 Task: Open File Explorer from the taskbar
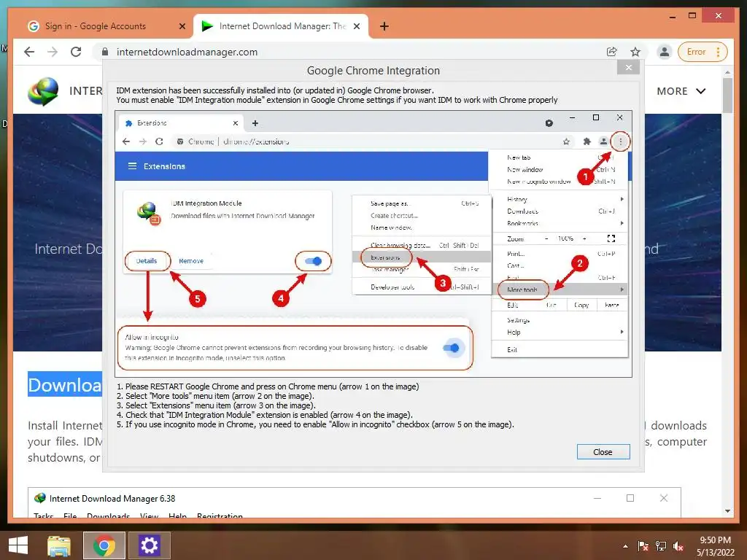[59, 545]
